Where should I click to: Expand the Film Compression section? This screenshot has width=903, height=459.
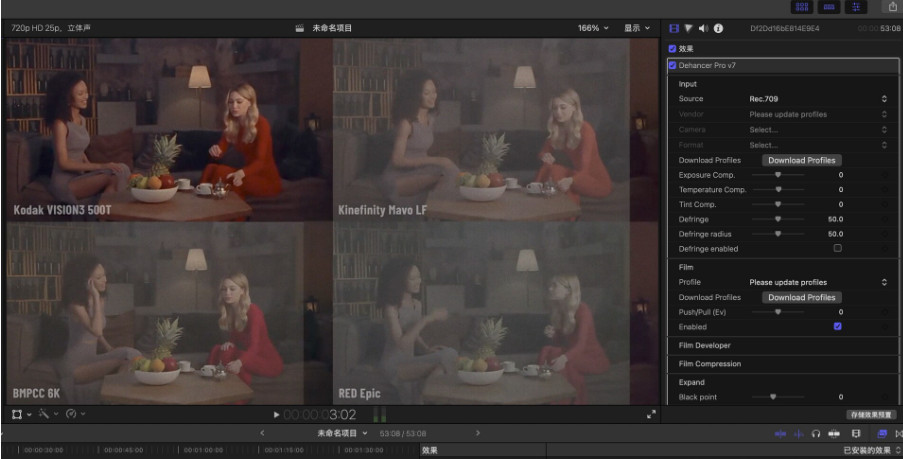[x=710, y=364]
